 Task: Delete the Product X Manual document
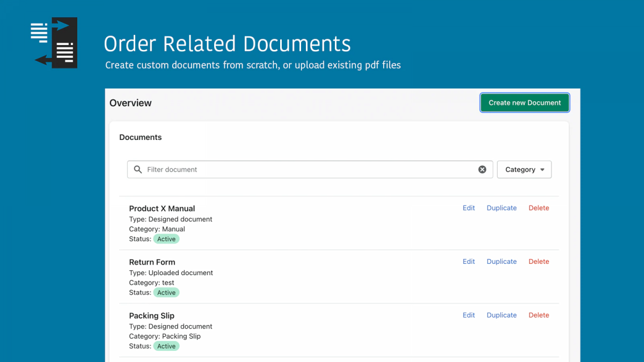coord(538,208)
